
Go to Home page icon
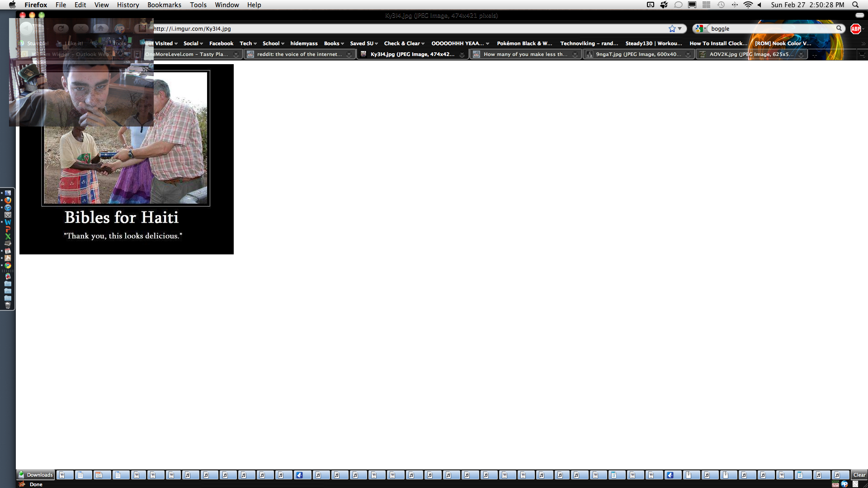(101, 28)
